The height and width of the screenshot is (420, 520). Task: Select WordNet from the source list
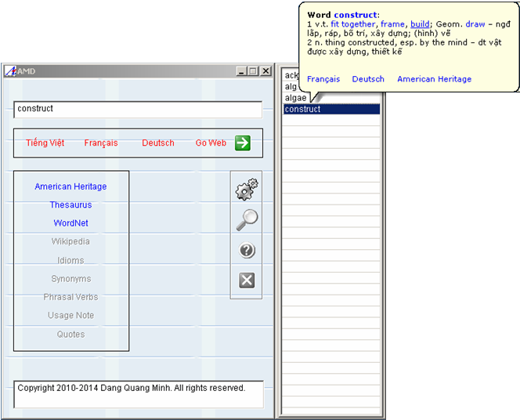(x=70, y=223)
